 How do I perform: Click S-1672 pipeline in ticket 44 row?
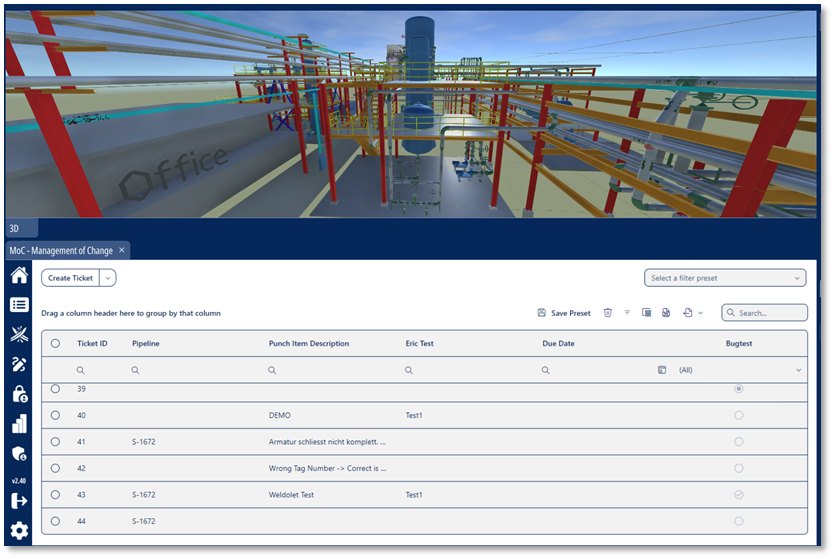(x=144, y=521)
